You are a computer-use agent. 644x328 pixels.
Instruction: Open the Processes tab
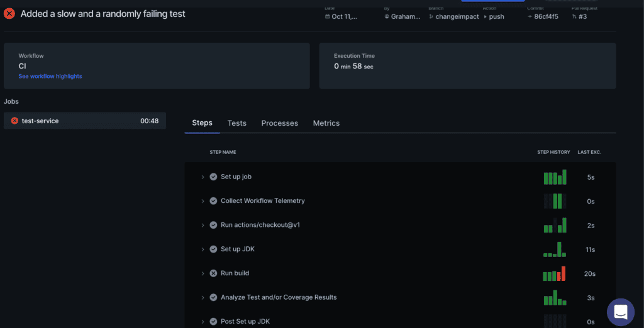tap(279, 123)
